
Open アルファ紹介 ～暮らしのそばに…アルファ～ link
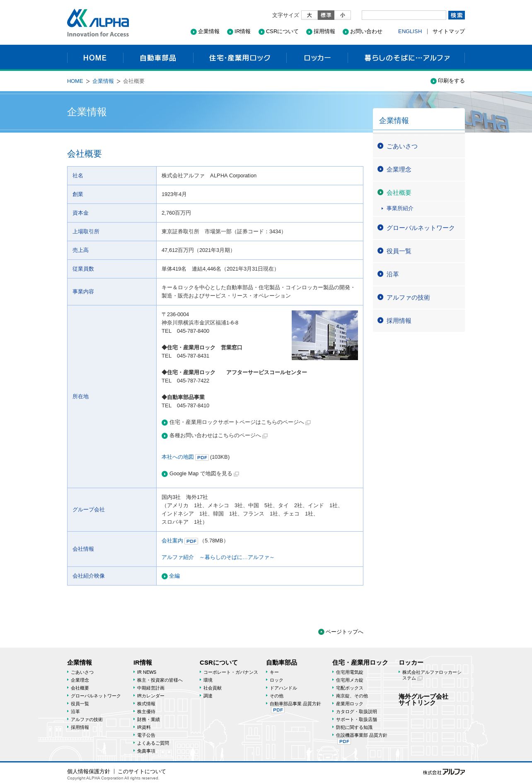[218, 557]
